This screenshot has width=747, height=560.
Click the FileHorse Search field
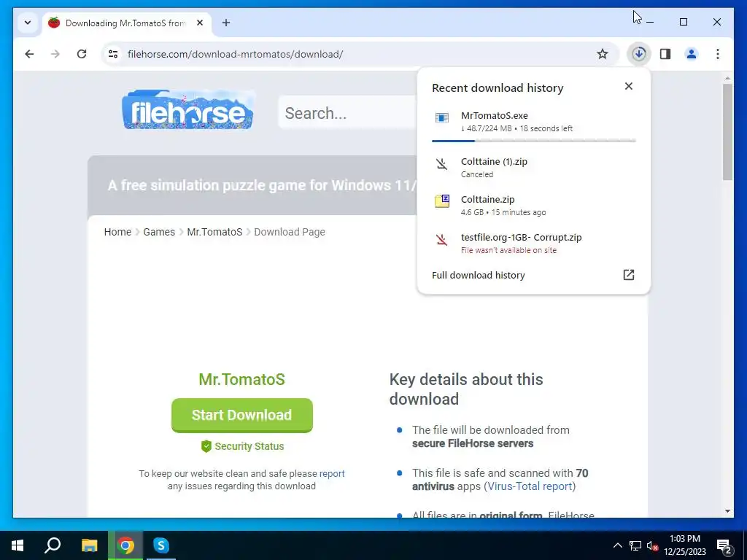348,113
